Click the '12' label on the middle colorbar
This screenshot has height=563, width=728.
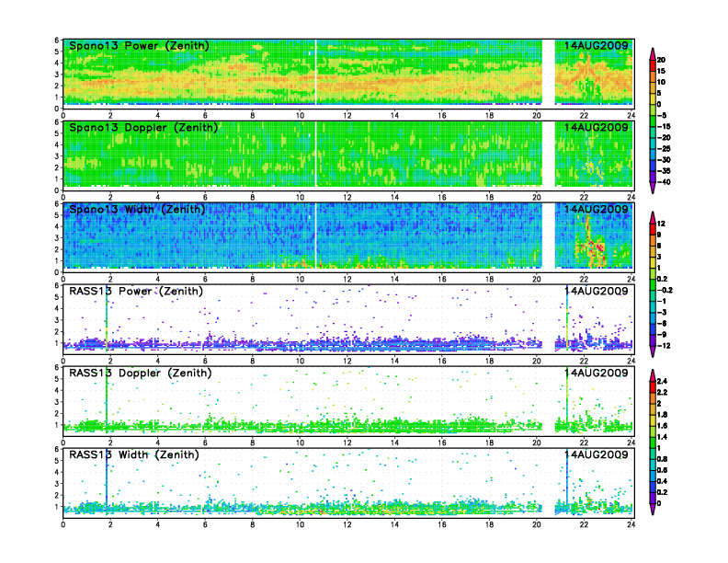(x=661, y=224)
